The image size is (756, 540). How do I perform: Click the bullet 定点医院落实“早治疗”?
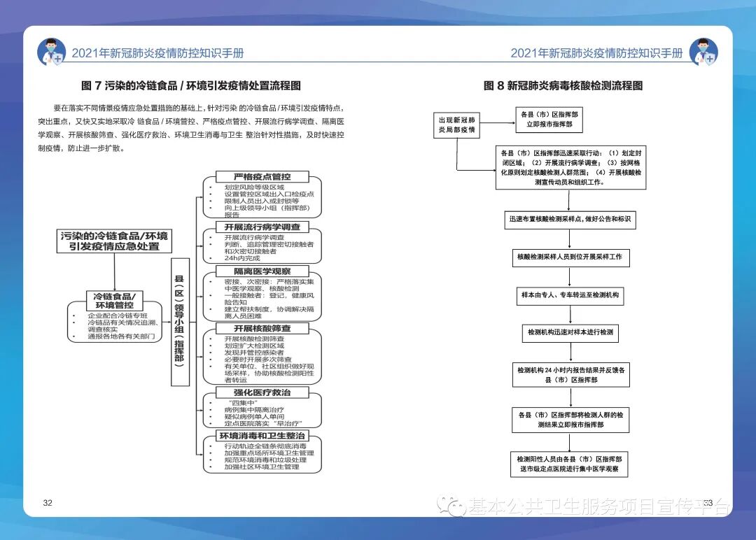pos(263,423)
